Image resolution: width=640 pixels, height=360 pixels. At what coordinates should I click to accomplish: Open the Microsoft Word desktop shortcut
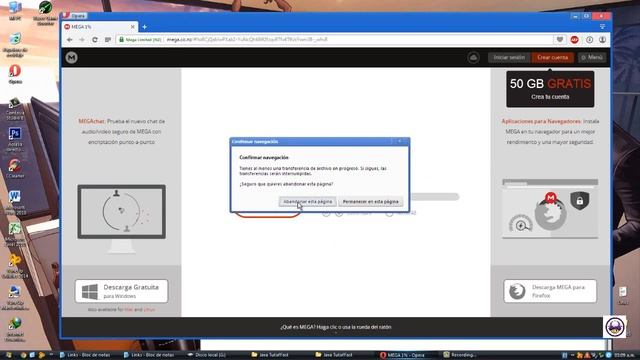click(15, 202)
